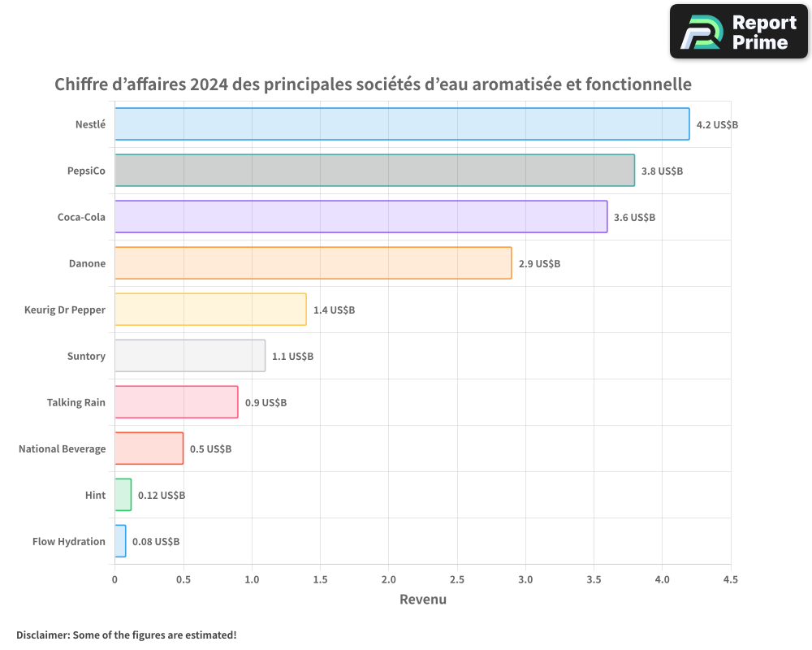Click the Report Prime logo icon

701,32
